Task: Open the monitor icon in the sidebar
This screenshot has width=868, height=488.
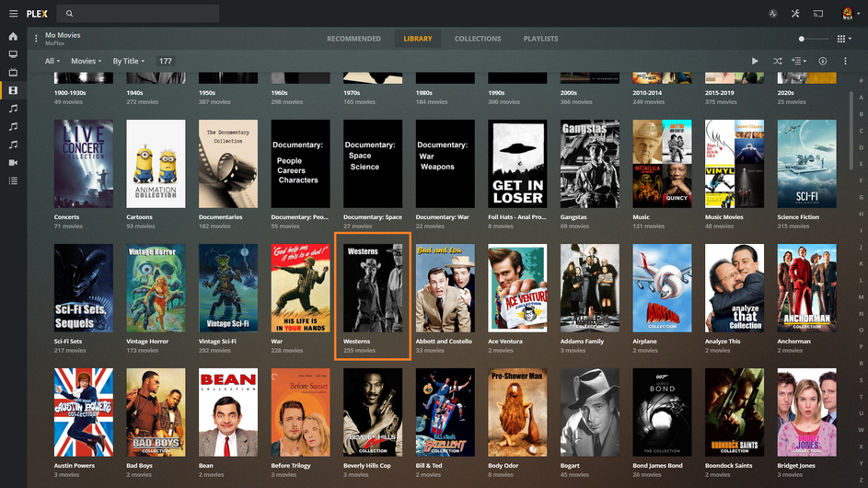Action: point(13,54)
